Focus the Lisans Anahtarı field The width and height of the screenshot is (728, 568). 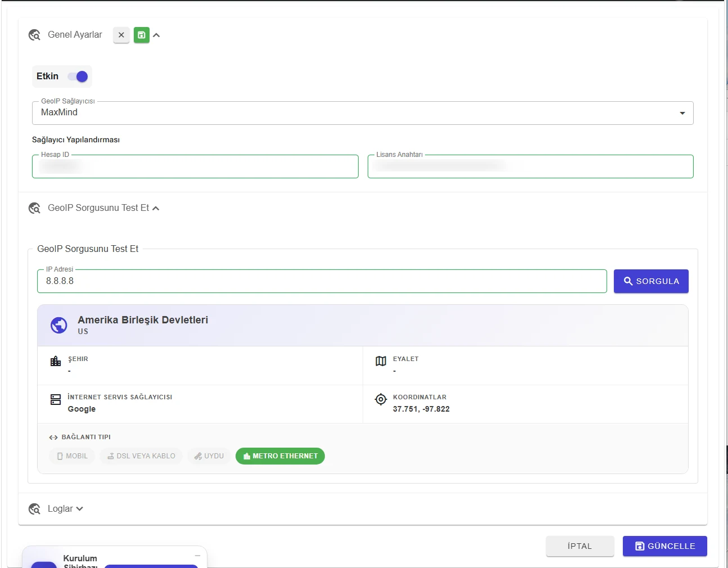[530, 166]
